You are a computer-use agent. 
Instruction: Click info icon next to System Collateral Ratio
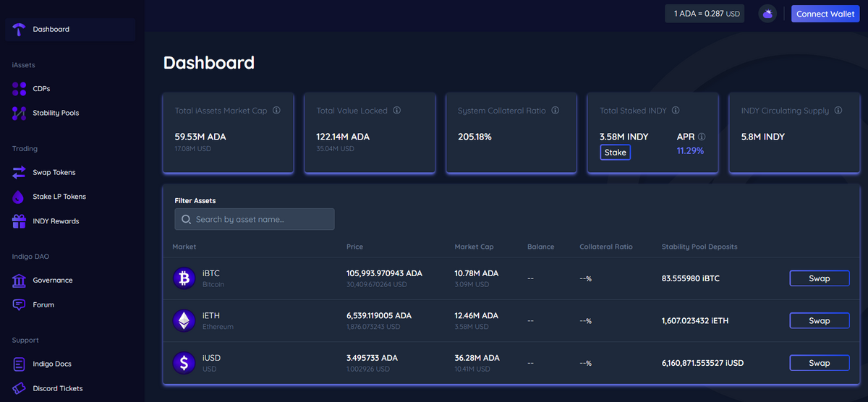point(556,111)
